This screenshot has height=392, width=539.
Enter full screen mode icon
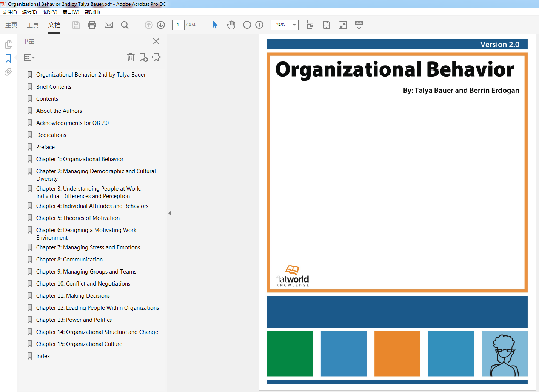[x=343, y=25]
